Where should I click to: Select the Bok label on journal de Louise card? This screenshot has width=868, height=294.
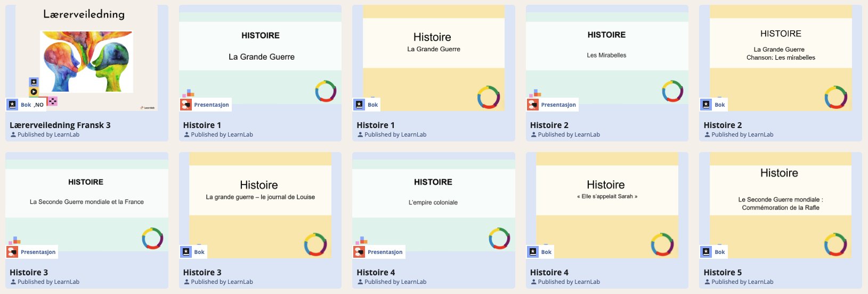pos(199,252)
